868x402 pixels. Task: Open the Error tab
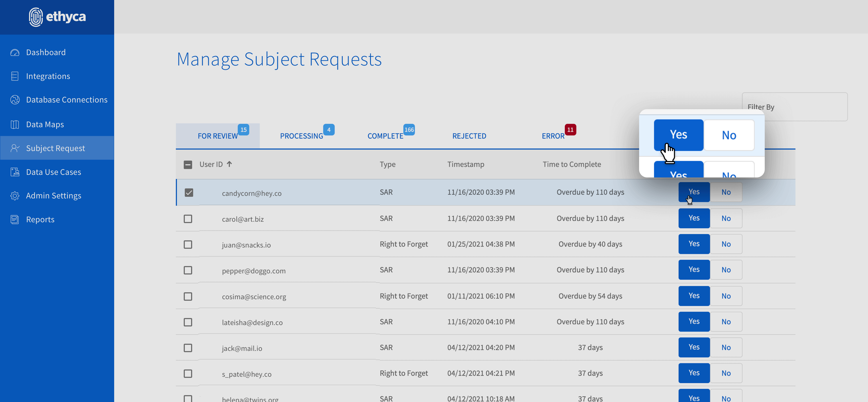(x=553, y=136)
